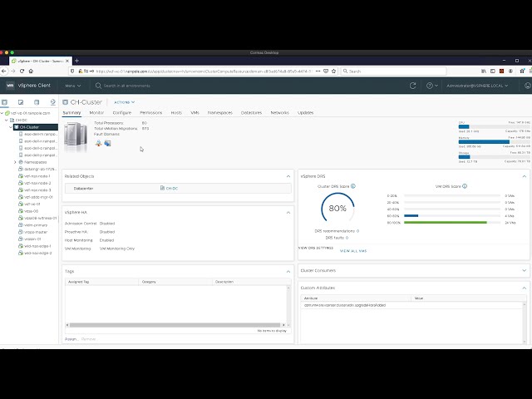Screen dimensions: 532x399
Task: Click the Tags table horizontal scrollbar
Action: [175, 325]
